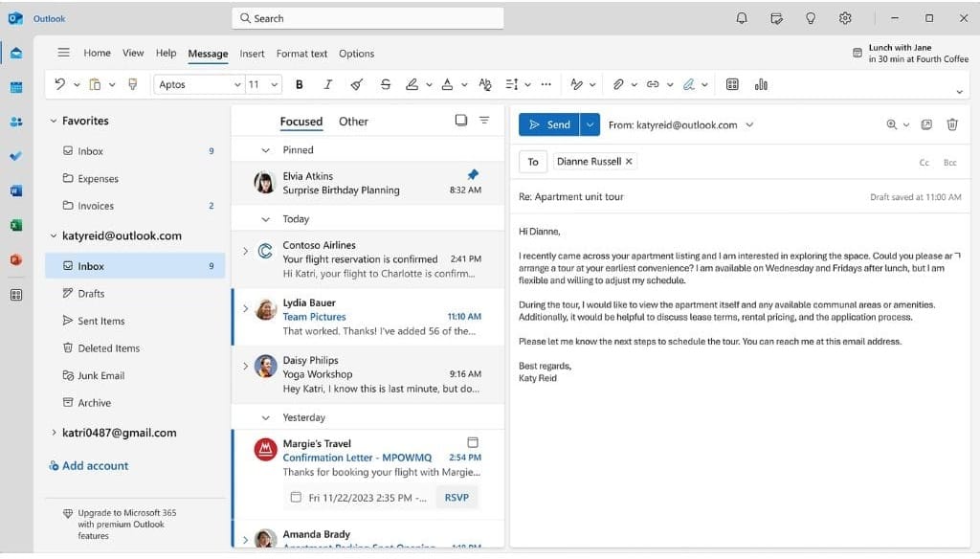Collapse the Favorites section
980x559 pixels.
click(x=54, y=121)
